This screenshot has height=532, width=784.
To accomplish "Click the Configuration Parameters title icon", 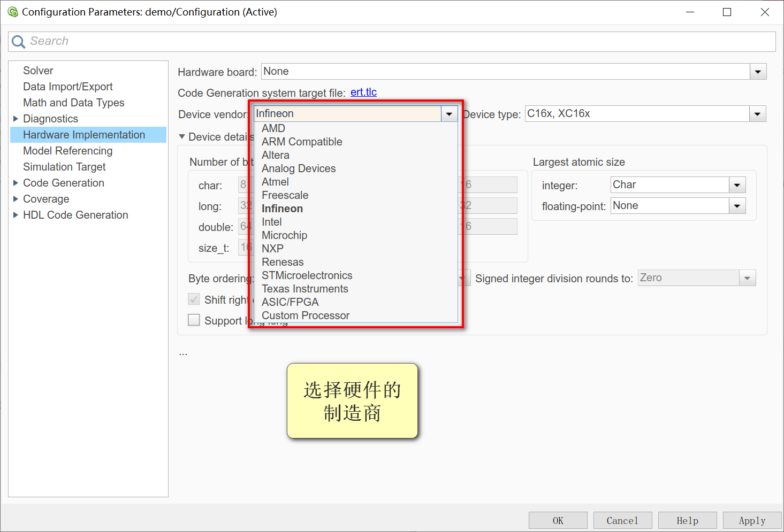I will pyautogui.click(x=13, y=12).
